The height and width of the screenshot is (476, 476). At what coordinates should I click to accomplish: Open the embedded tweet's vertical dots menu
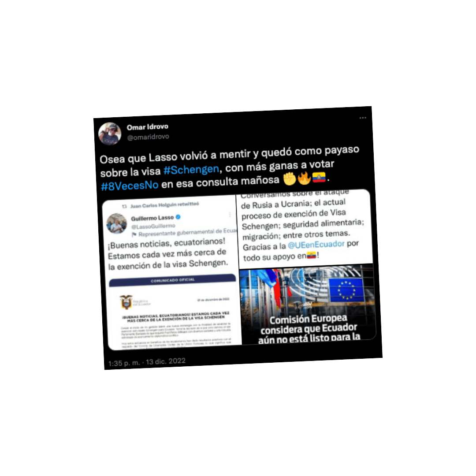click(230, 215)
